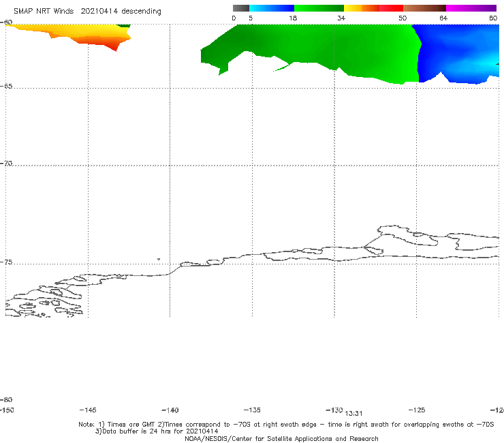This screenshot has height=443, width=504.
Task: Click the 'Data buffer is 24 hrs' note
Action: coord(157,431)
